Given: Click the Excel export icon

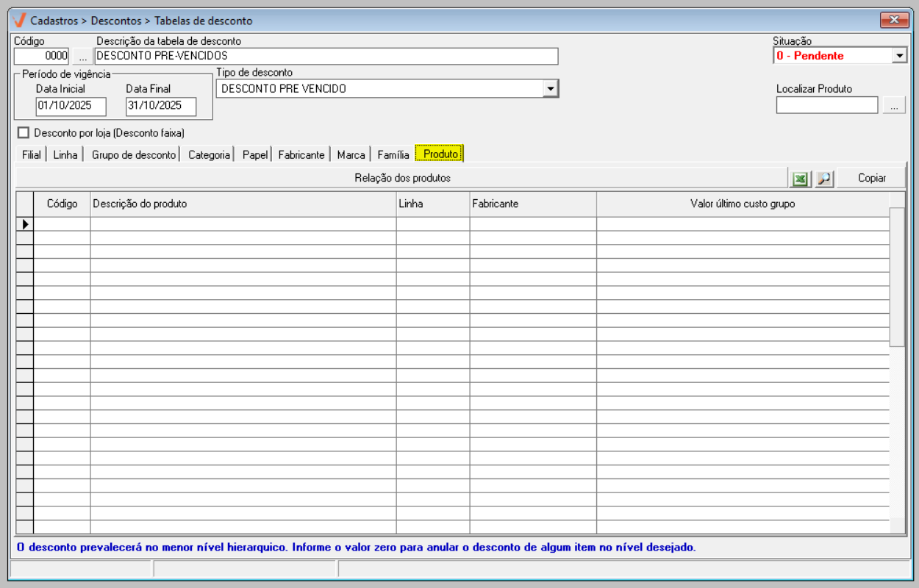Looking at the screenshot, I should point(799,179).
